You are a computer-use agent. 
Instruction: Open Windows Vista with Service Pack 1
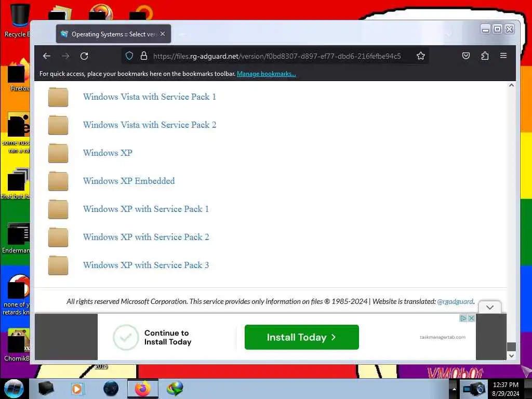tap(150, 97)
